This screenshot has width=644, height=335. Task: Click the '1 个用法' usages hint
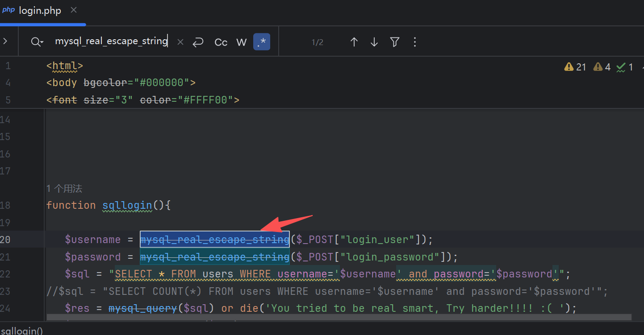(64, 189)
